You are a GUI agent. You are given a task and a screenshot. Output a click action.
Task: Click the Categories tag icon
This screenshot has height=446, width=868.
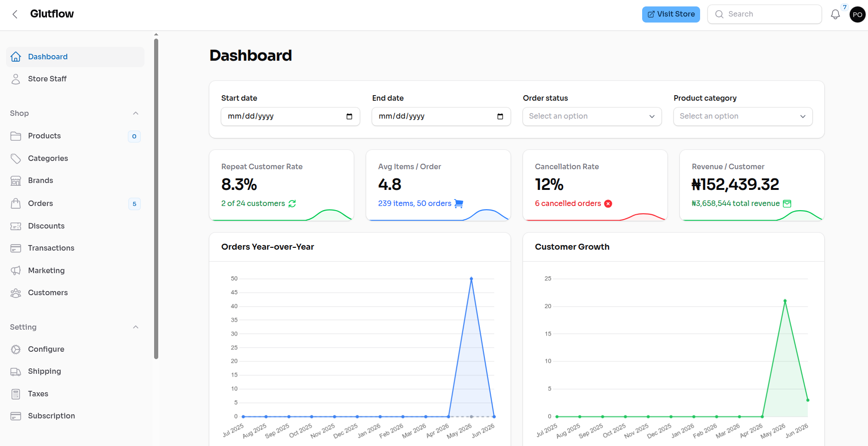[x=16, y=159]
